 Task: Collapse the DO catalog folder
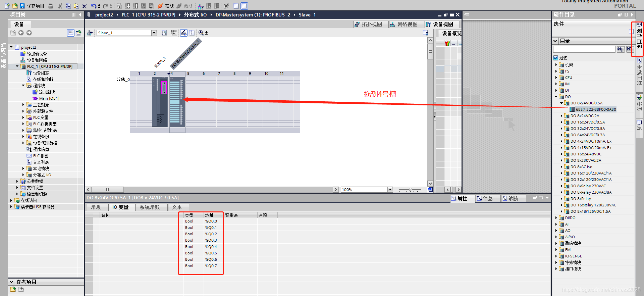point(556,97)
